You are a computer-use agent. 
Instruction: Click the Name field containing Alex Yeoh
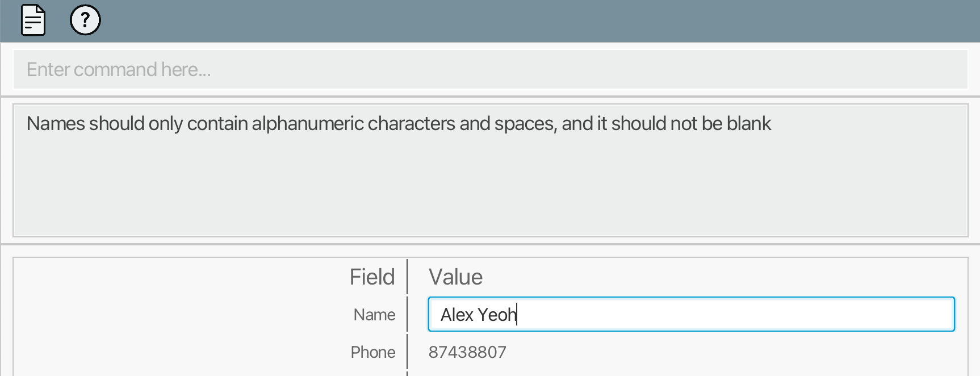pyautogui.click(x=690, y=314)
